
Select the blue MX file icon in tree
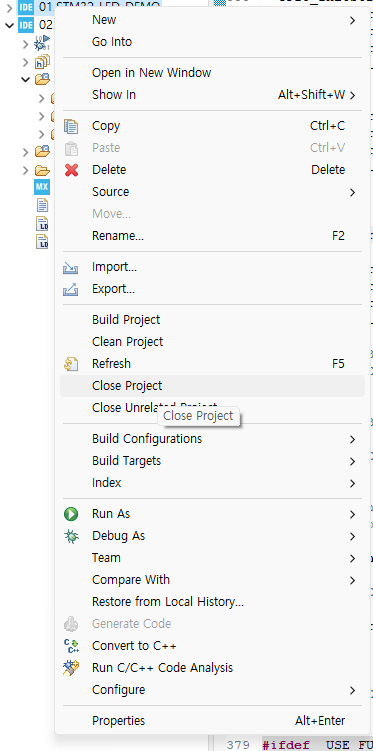click(42, 186)
